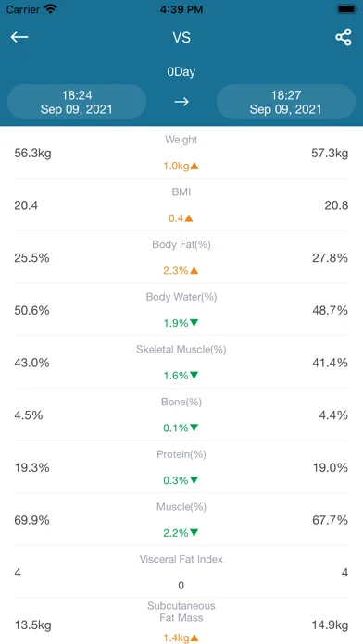The height and width of the screenshot is (644, 363).
Task: Tap the green Body Water decrease triangle
Action: click(x=194, y=323)
